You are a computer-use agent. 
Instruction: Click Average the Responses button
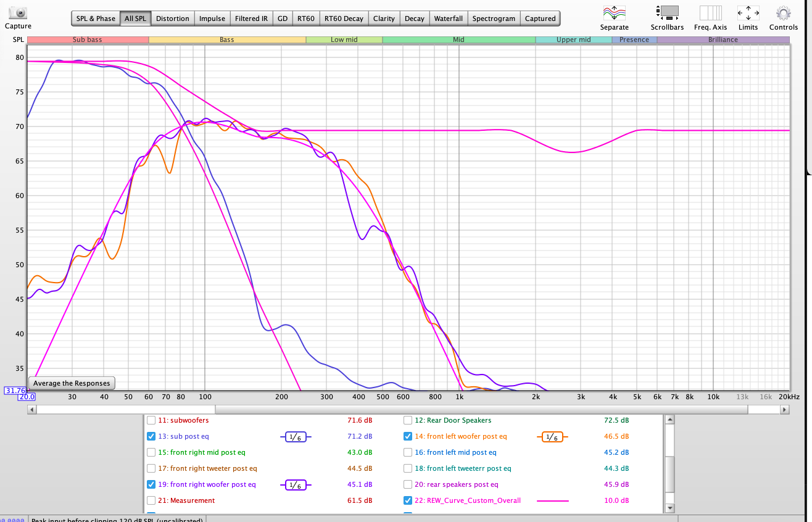(x=72, y=383)
